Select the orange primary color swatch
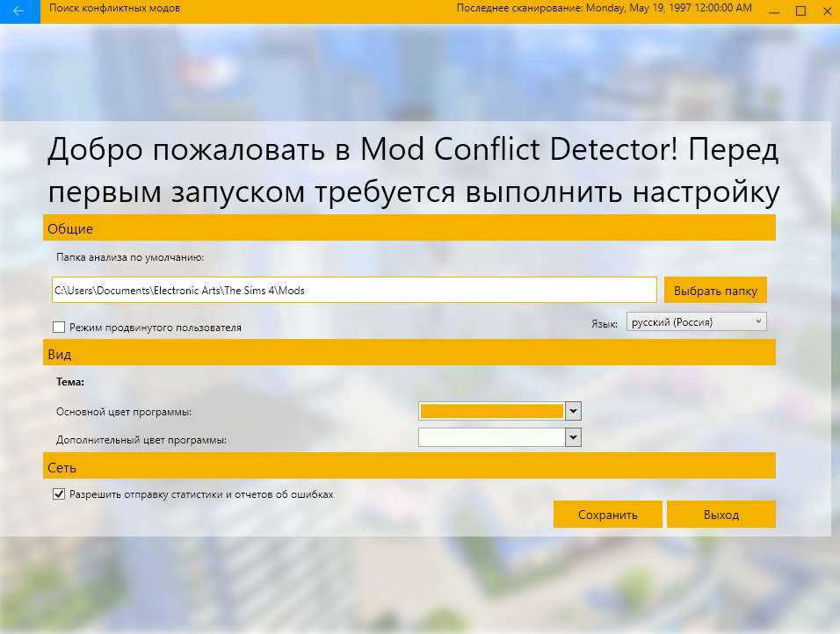The width and height of the screenshot is (840, 634). pyautogui.click(x=492, y=411)
